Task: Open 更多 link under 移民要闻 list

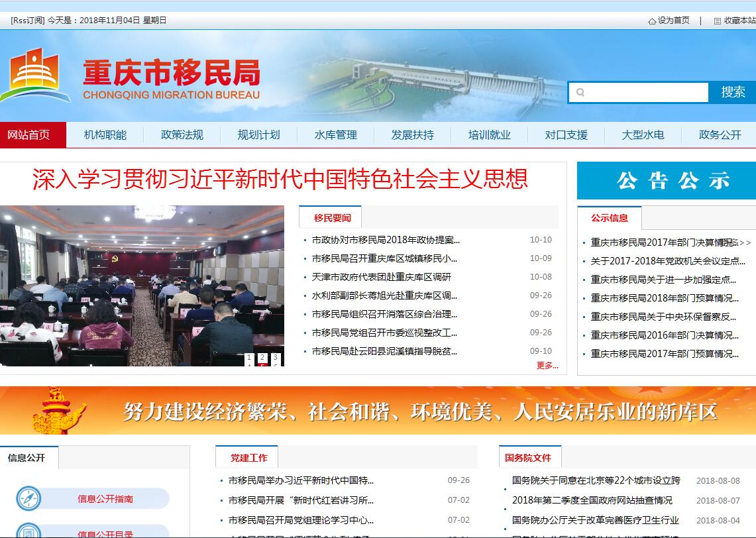Action: tap(547, 366)
